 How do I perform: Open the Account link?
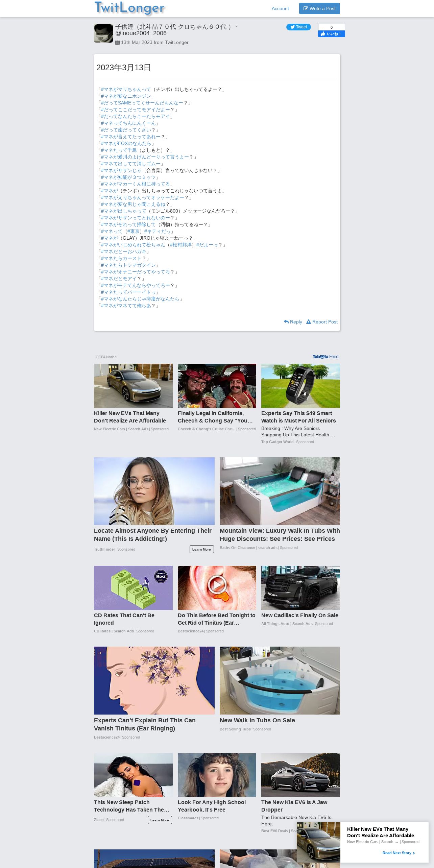pyautogui.click(x=280, y=8)
